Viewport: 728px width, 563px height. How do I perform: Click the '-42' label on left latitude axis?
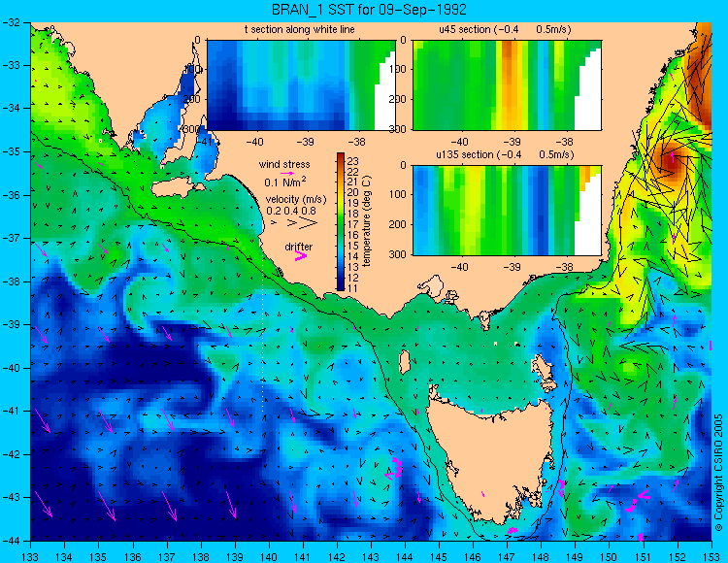coord(11,454)
